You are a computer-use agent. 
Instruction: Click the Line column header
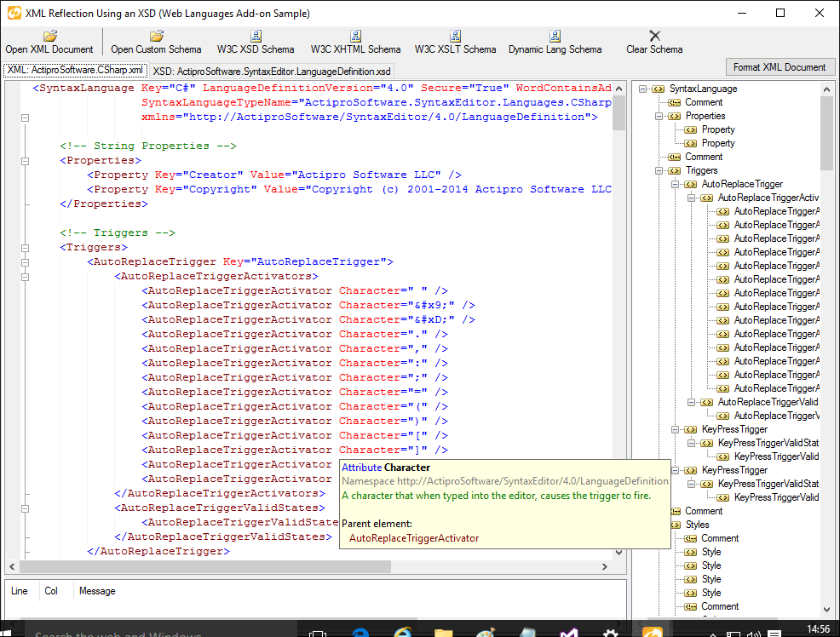pyautogui.click(x=20, y=591)
